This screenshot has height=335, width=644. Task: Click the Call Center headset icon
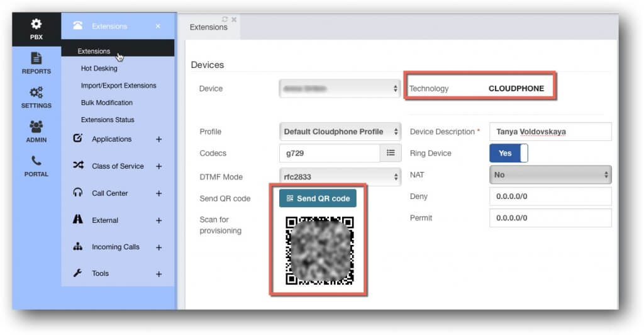tap(77, 192)
